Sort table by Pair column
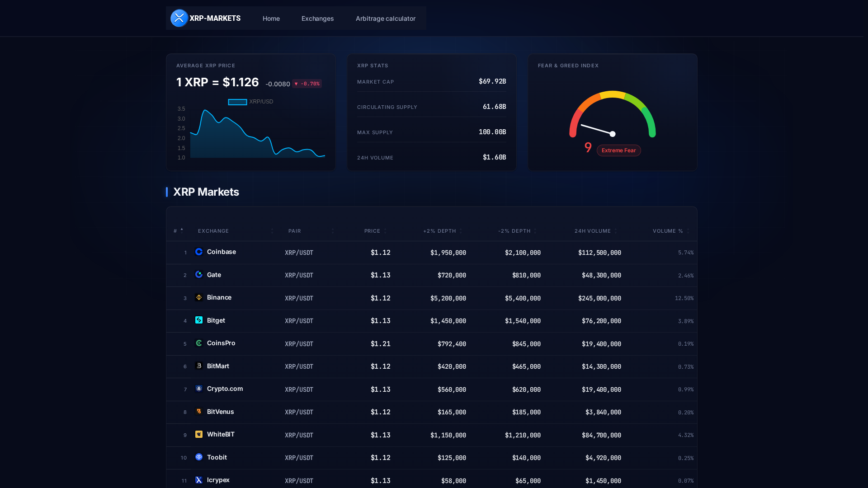This screenshot has width=868, height=488. [x=311, y=231]
